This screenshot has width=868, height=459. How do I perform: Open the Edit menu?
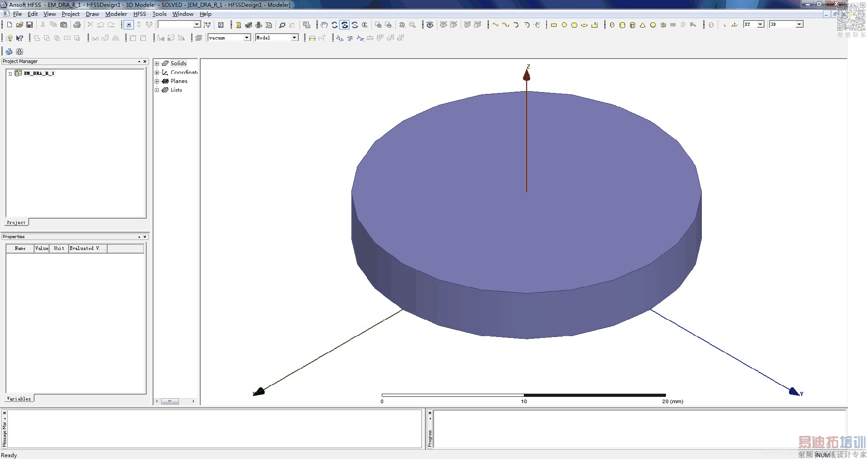click(x=33, y=14)
